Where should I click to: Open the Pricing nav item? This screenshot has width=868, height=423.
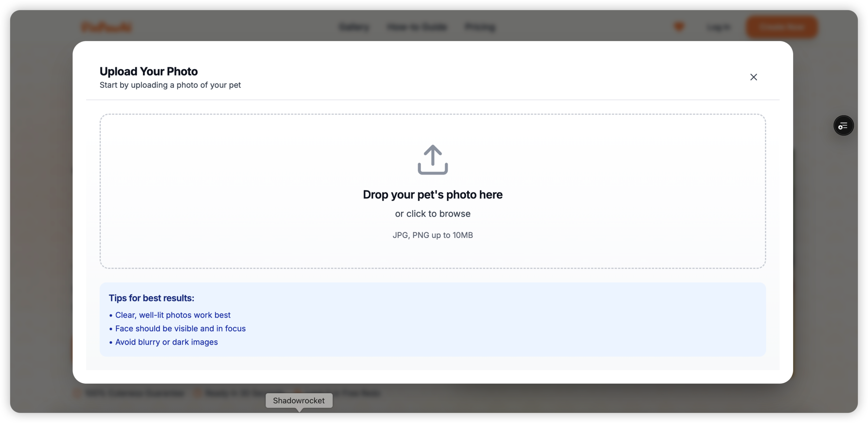point(480,27)
